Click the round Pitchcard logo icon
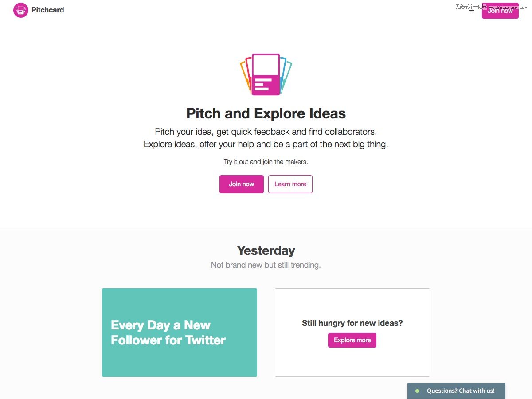Viewport: 532px width, 399px height. pos(21,10)
